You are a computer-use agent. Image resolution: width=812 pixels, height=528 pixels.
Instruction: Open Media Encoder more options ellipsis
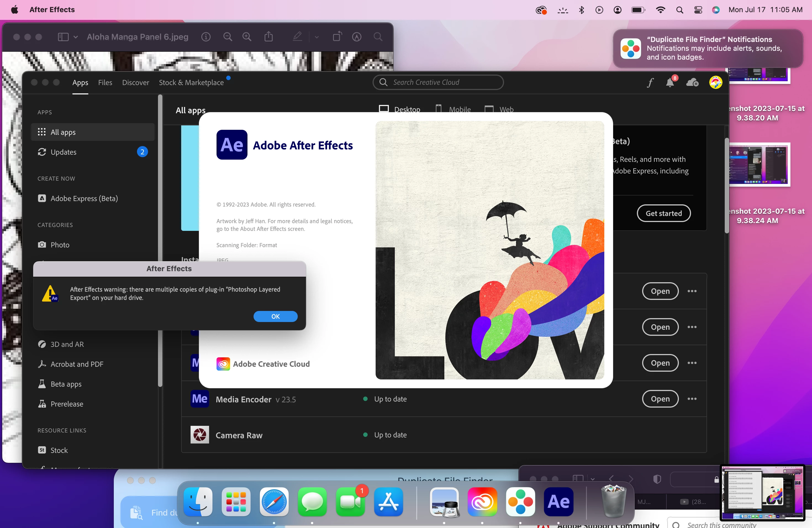tap(692, 399)
